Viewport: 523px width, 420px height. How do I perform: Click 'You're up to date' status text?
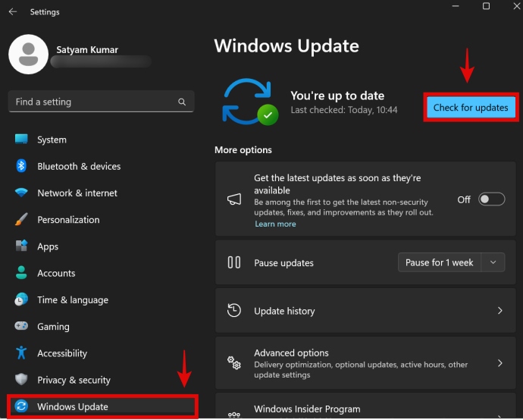coord(337,96)
